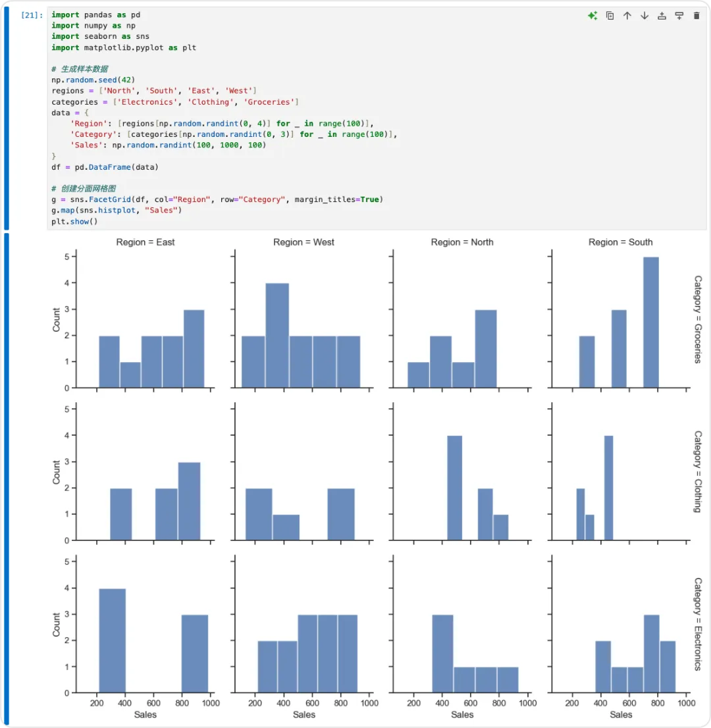Click the 'Region = East' column title
711x728 pixels.
pos(145,242)
